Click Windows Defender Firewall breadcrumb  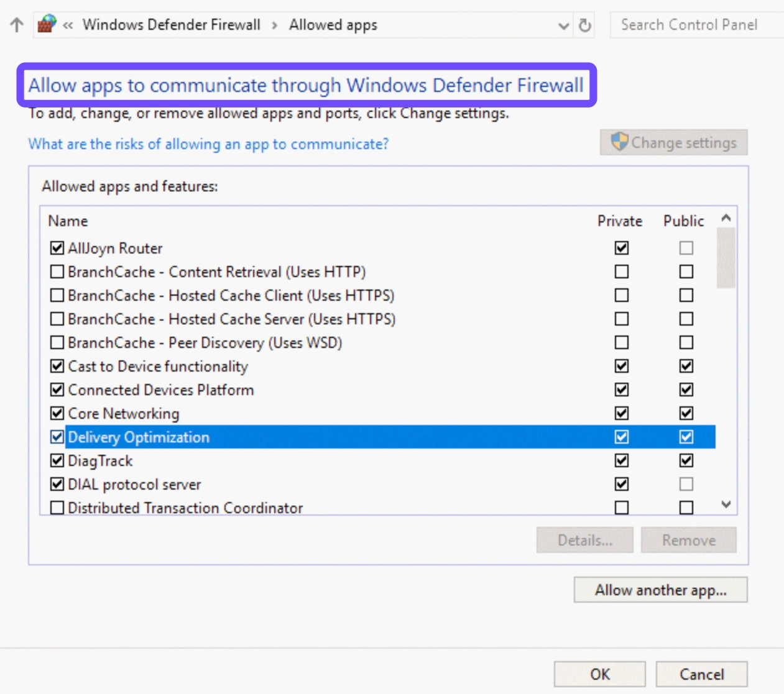pos(171,25)
